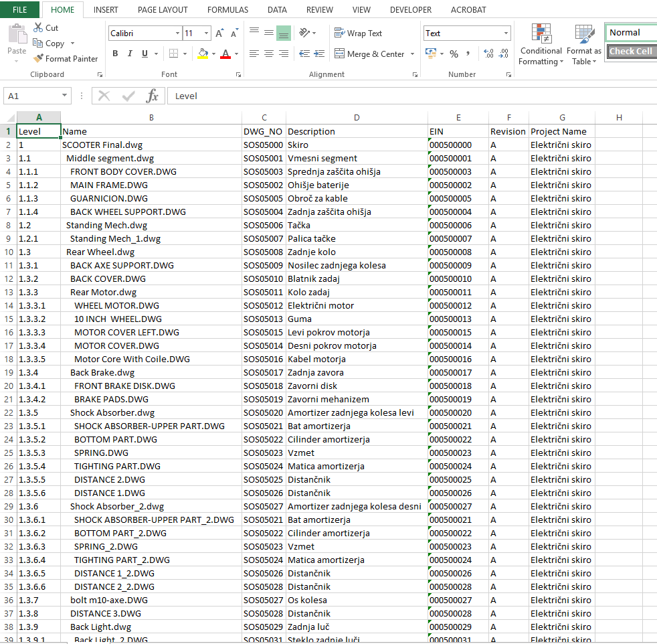Viewport: 657px width, 644px height.
Task: Increase font size with the large A icon
Action: pos(219,33)
